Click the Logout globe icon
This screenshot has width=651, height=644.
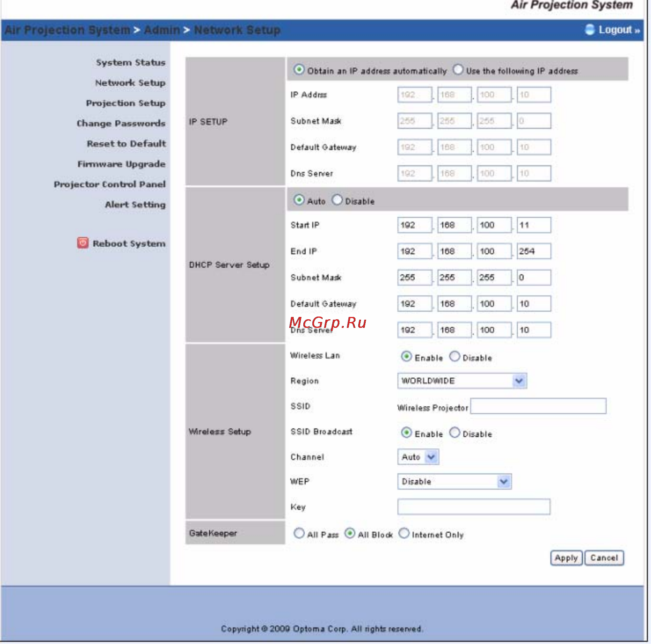590,29
